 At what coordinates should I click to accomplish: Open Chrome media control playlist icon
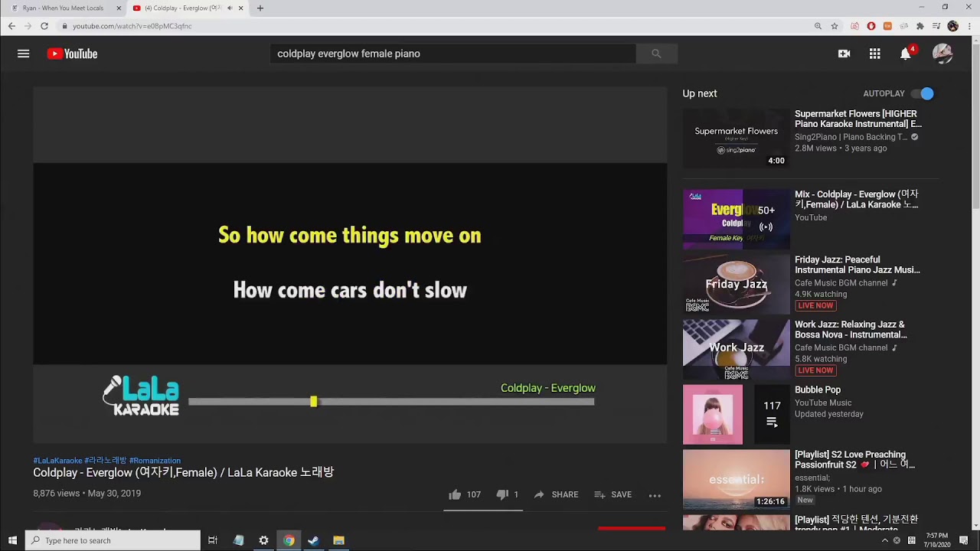pos(936,26)
